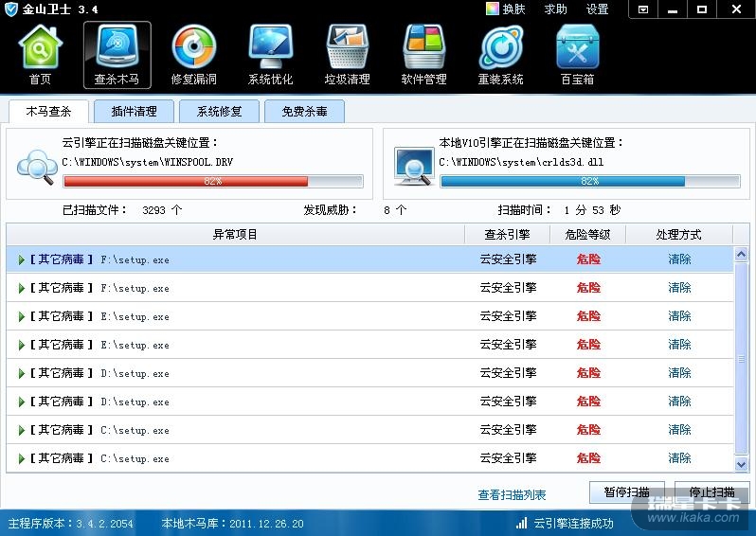Screen dimensions: 756x536
Task: Click the results list scrollbar thumb
Action: [741, 359]
